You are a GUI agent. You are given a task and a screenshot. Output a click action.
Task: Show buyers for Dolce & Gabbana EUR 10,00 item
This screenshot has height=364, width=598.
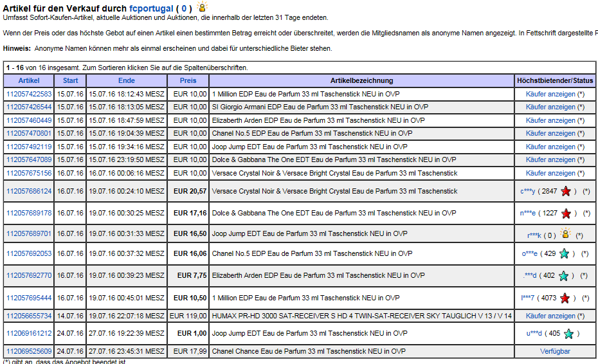(x=550, y=159)
